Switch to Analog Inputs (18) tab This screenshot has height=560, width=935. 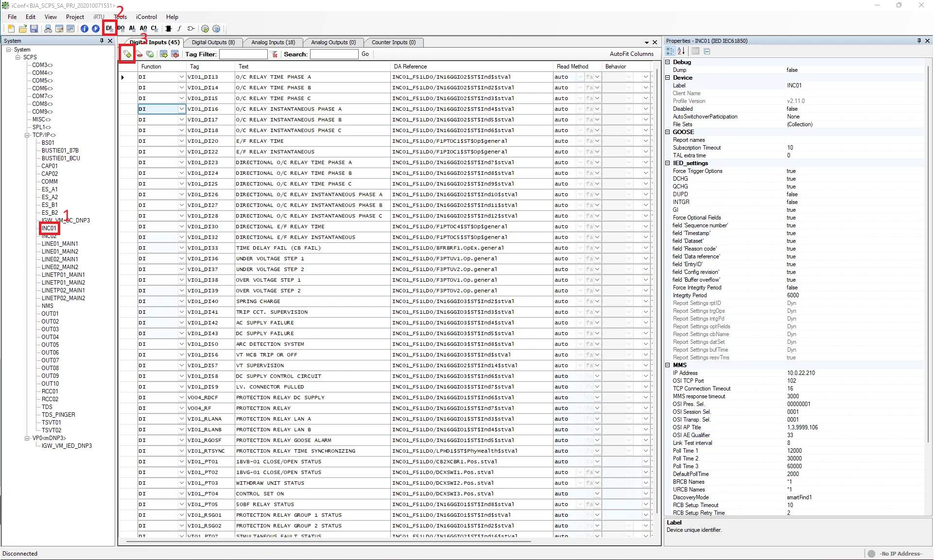[273, 42]
